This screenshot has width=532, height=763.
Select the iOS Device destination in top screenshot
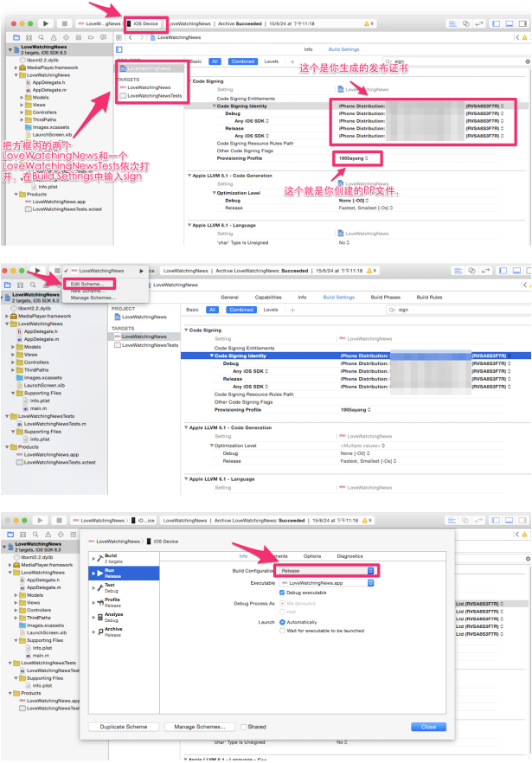point(145,23)
